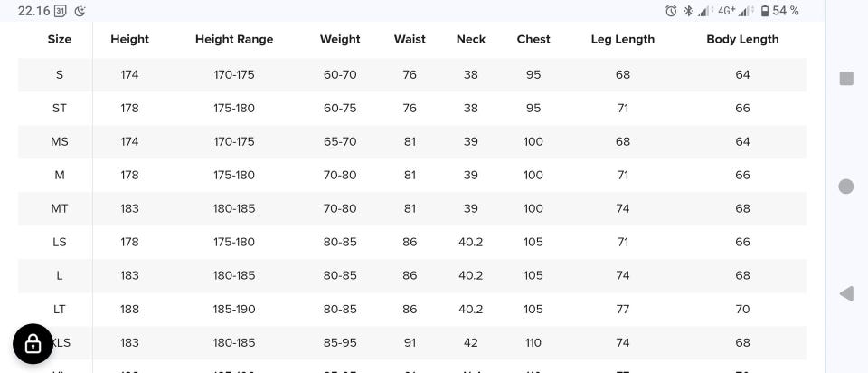Tap the Weight column header
The height and width of the screenshot is (373, 868).
[340, 39]
